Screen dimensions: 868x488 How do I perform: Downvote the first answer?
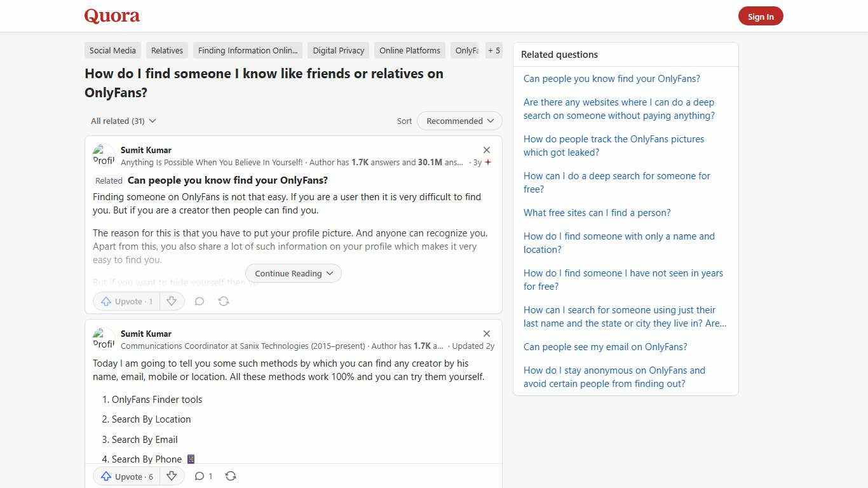[172, 301]
